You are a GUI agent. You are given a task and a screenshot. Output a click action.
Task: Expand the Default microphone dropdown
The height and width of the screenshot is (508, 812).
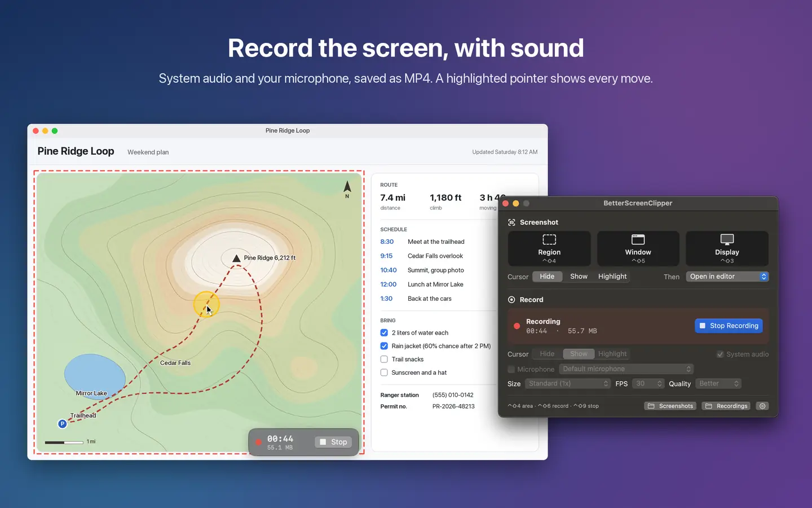pos(626,369)
